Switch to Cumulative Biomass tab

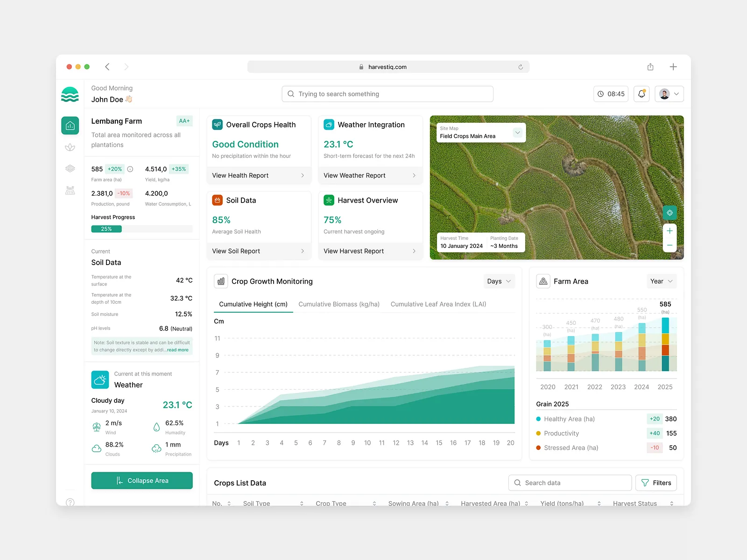pyautogui.click(x=339, y=304)
